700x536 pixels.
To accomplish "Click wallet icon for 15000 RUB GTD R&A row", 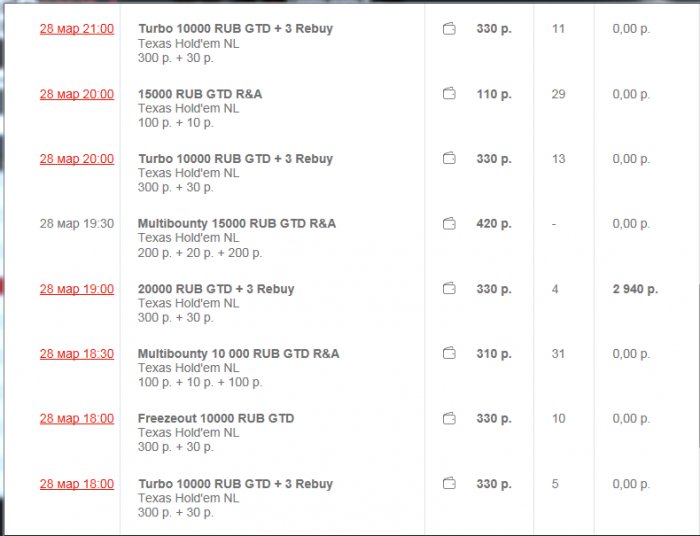I will pos(449,94).
